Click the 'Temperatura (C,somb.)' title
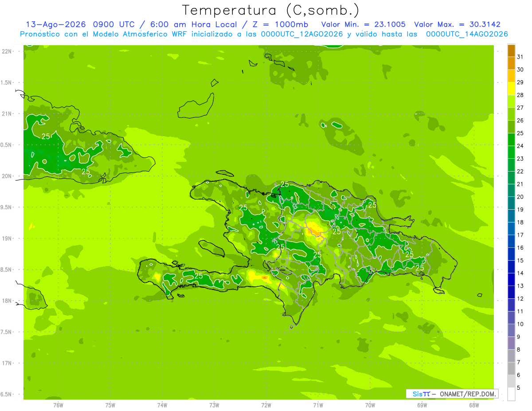Viewport: 532px width, 411px height. (270, 11)
